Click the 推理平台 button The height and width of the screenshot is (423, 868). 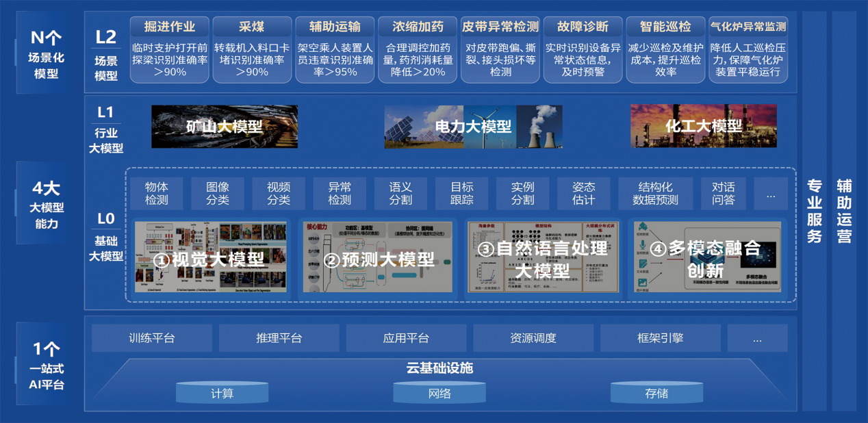click(x=279, y=338)
